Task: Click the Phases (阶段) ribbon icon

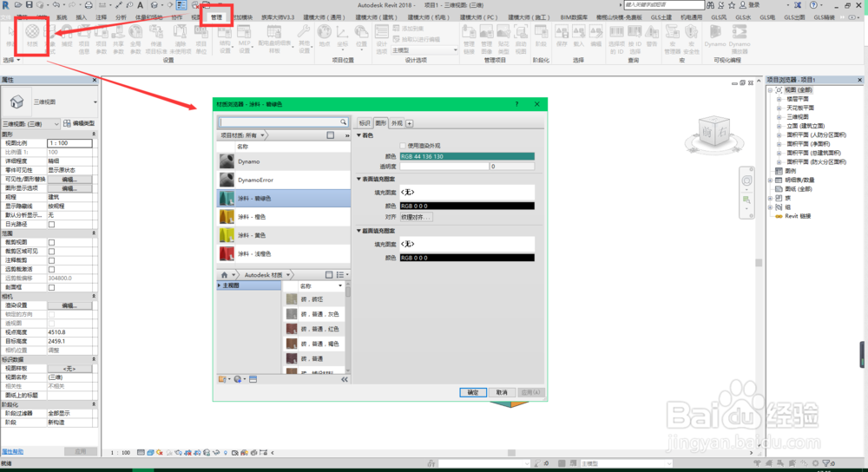Action: tap(541, 36)
